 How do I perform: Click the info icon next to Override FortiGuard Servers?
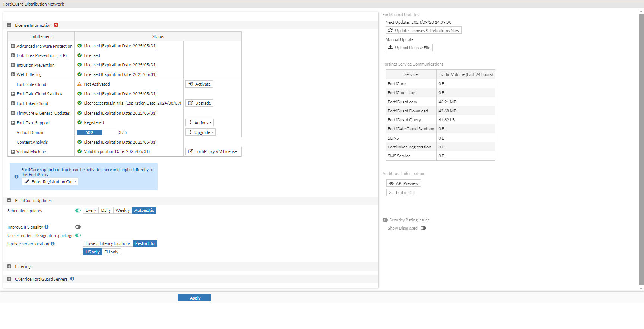coord(72,279)
